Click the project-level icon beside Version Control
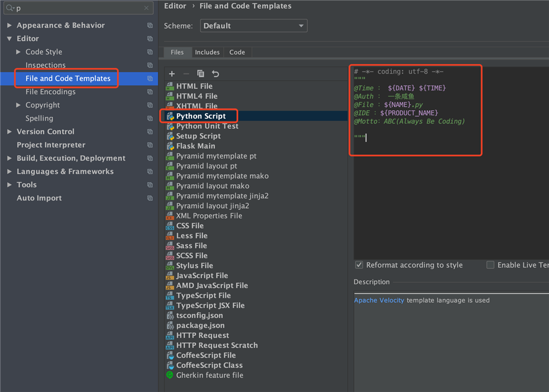Image resolution: width=549 pixels, height=392 pixels. pos(150,132)
